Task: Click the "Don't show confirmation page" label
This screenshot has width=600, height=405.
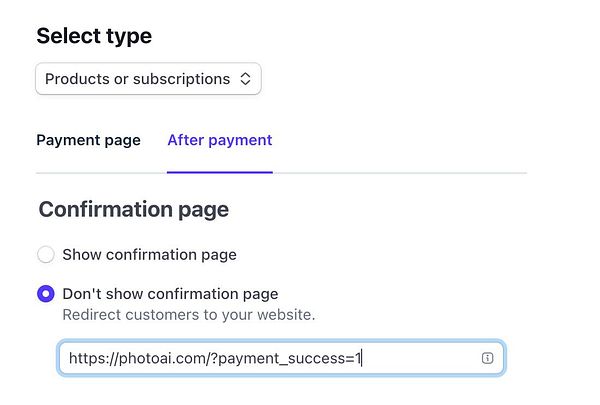Action: (x=170, y=294)
